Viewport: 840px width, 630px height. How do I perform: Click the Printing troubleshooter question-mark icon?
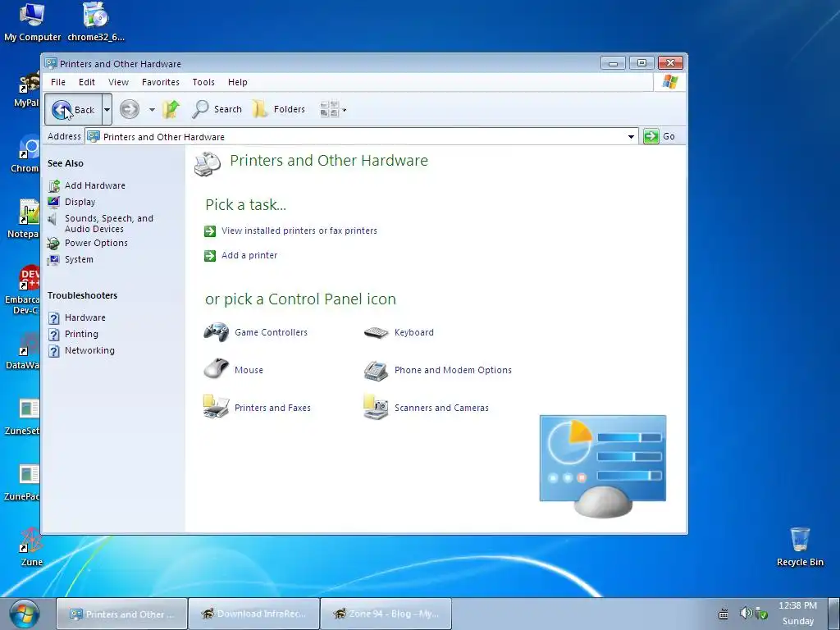coord(53,335)
